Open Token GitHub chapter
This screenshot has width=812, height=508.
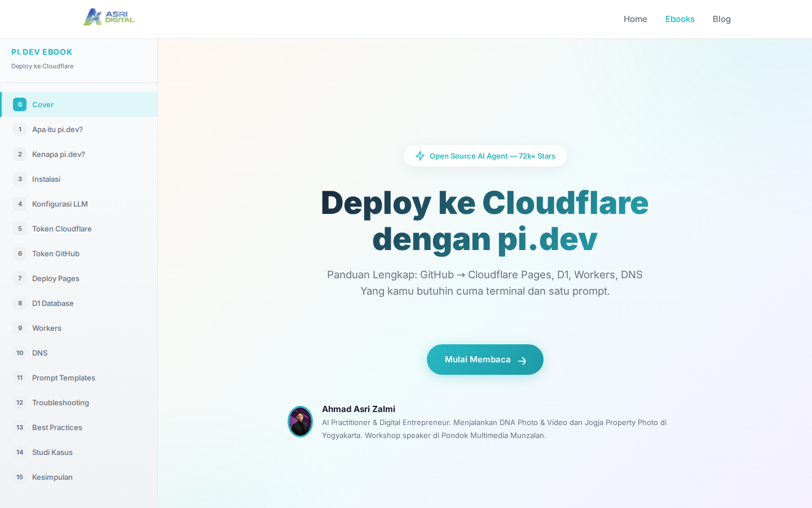pyautogui.click(x=79, y=253)
